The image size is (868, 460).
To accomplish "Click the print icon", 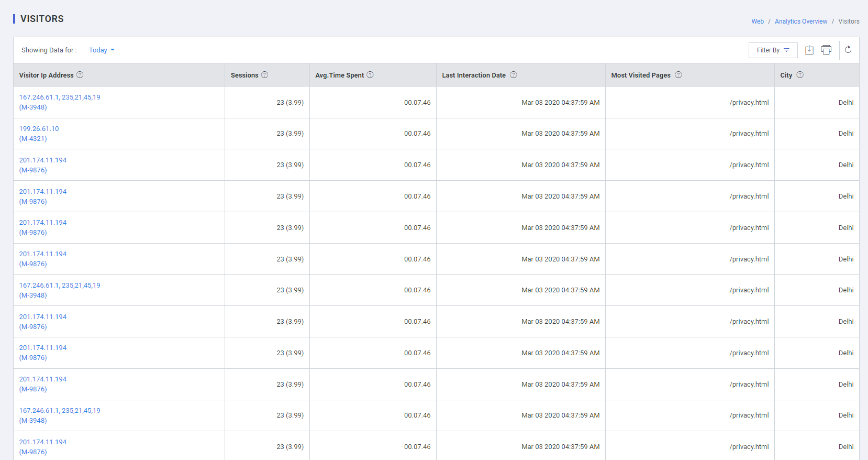I will point(826,50).
